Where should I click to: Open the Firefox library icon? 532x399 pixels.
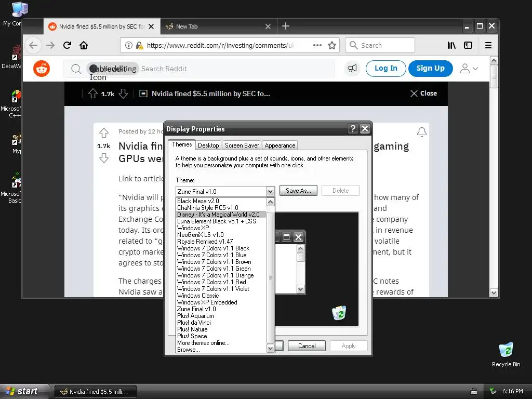(x=451, y=45)
